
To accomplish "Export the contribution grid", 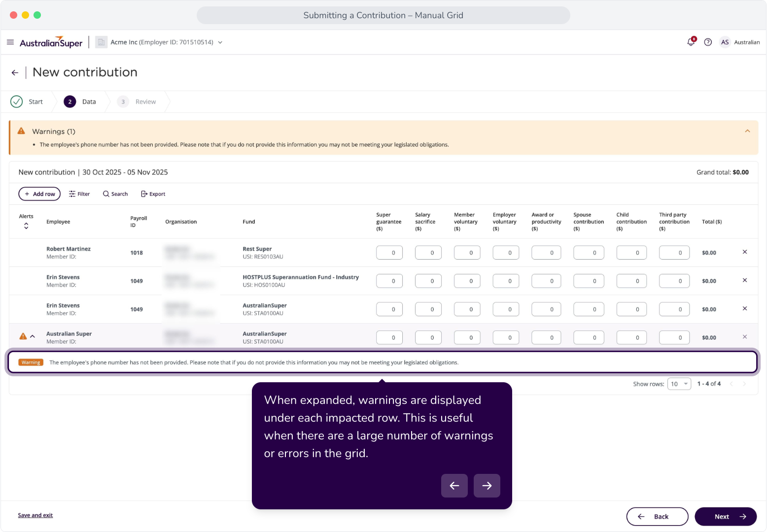I will 153,194.
